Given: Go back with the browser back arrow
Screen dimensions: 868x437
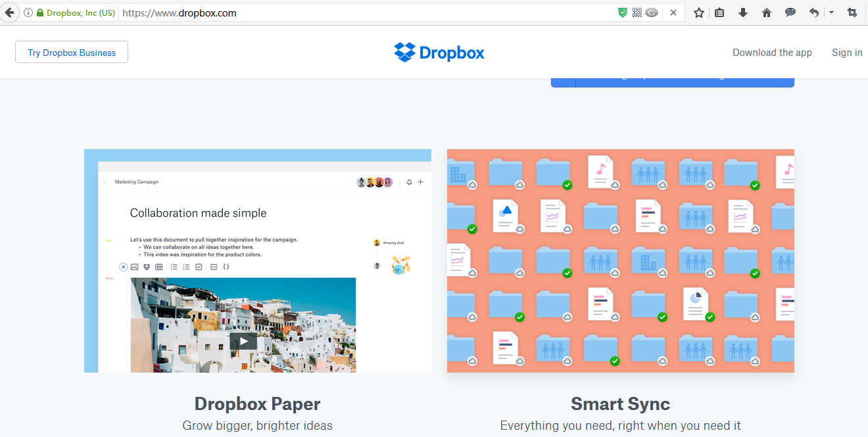Looking at the screenshot, I should 9,12.
